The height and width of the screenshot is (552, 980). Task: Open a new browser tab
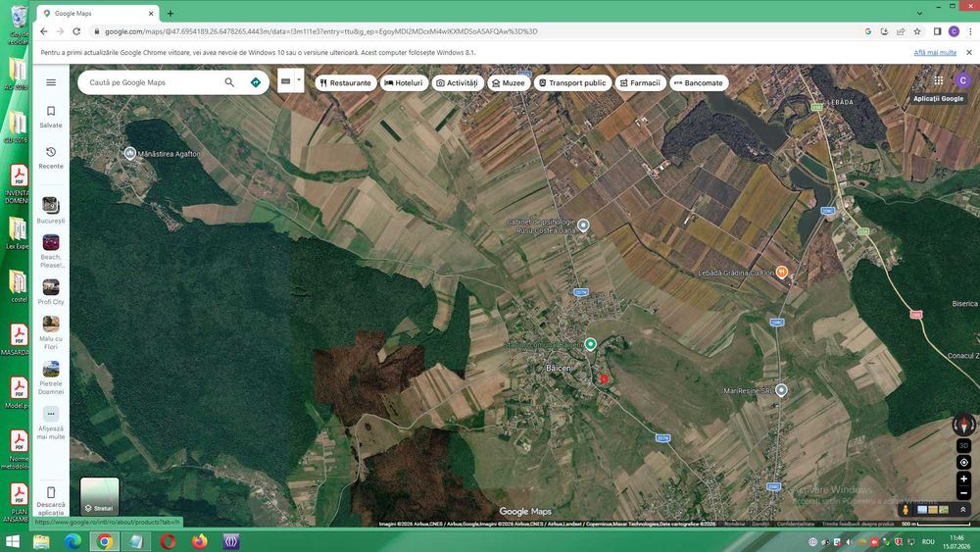[x=170, y=13]
